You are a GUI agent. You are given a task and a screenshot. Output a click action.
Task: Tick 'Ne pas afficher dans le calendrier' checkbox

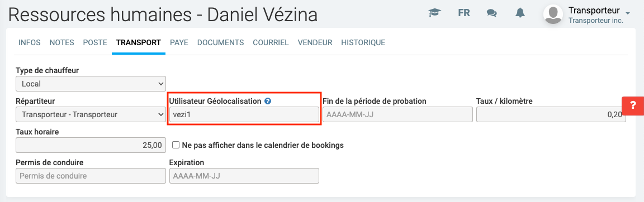pos(176,145)
